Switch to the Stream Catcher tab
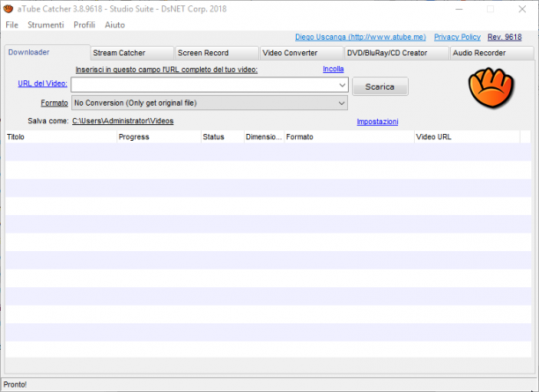This screenshot has height=392, width=539. [132, 53]
